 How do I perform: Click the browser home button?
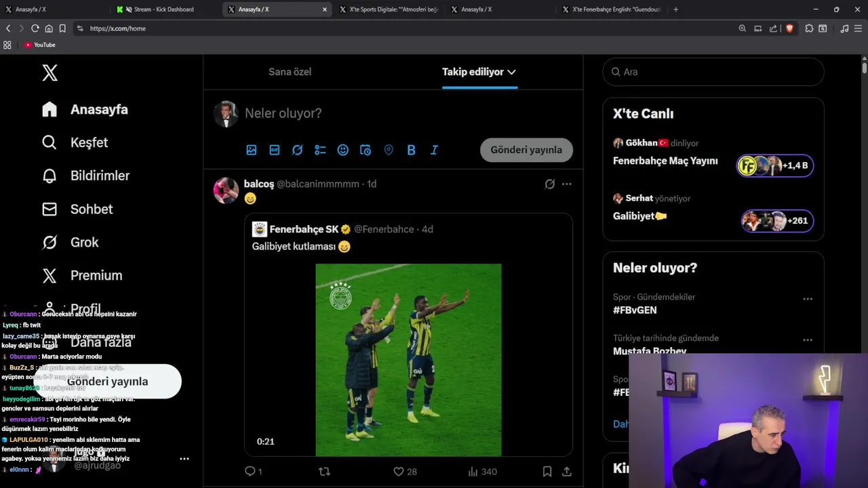pos(49,28)
